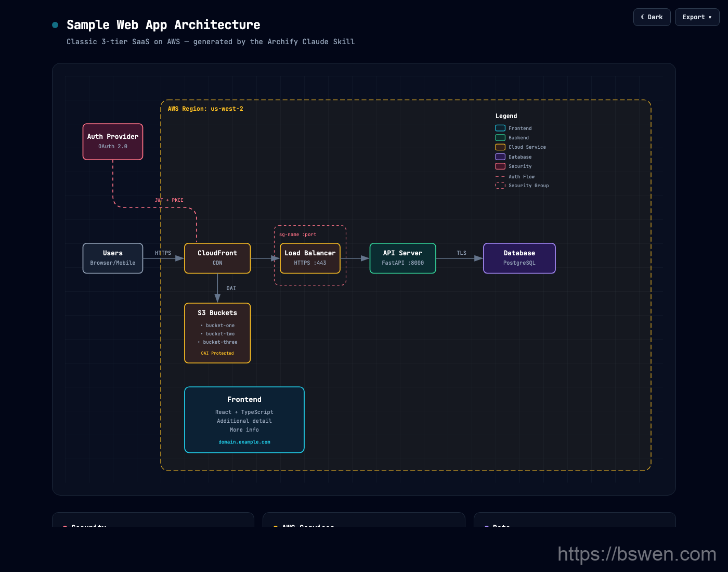Select the Database PostgreSQL node

[x=519, y=258]
